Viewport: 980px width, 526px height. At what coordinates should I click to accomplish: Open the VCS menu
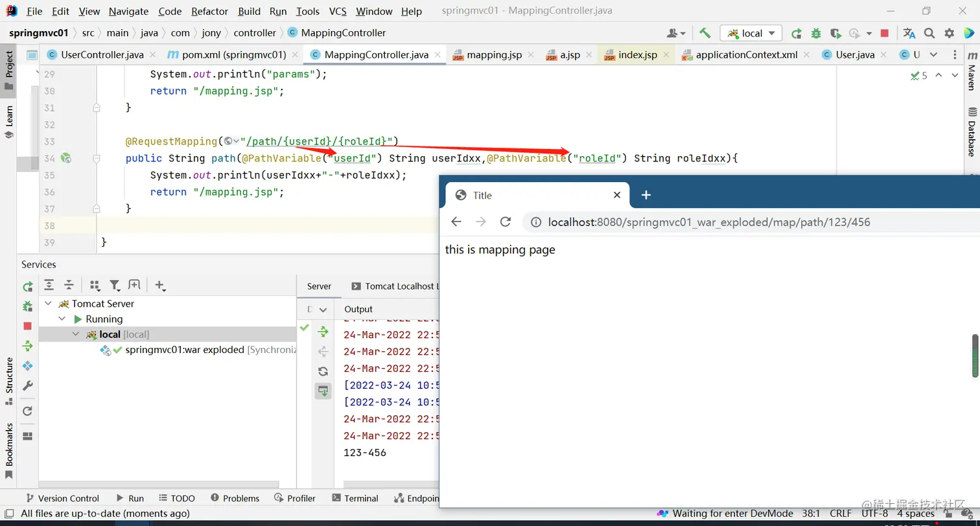338,11
